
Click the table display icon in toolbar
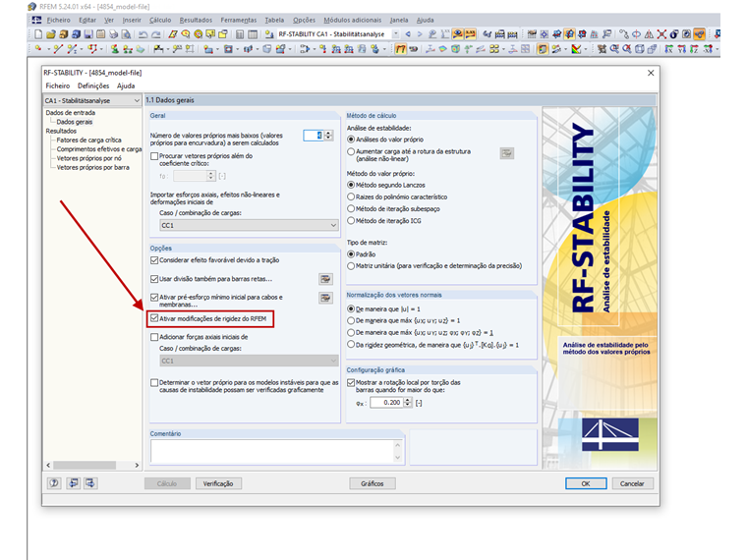coord(253,34)
